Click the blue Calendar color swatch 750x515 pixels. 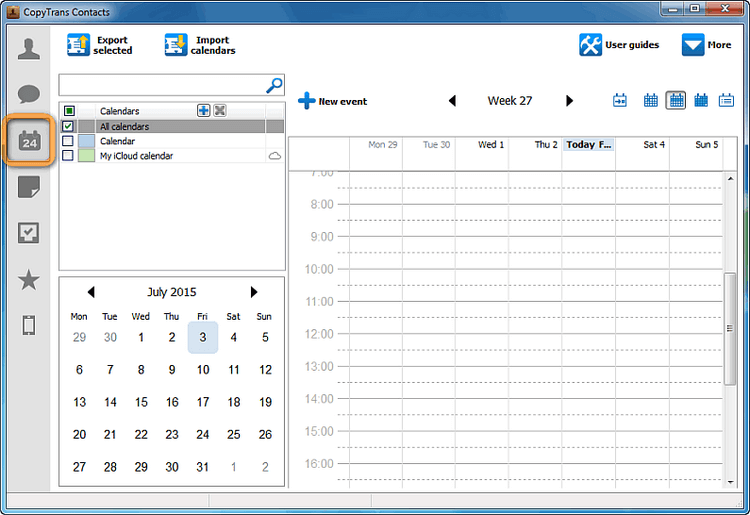[86, 142]
